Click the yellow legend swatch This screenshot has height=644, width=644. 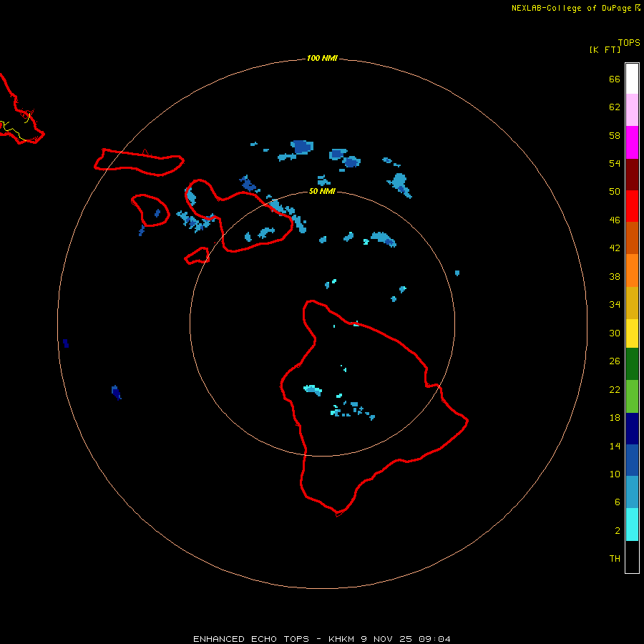pyautogui.click(x=632, y=333)
